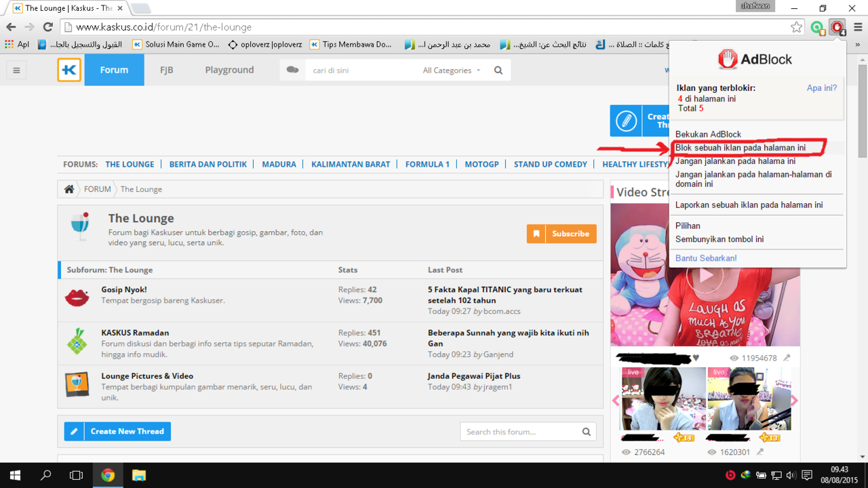The image size is (868, 488).
Task: Switch to the Playground tab
Action: click(x=229, y=70)
